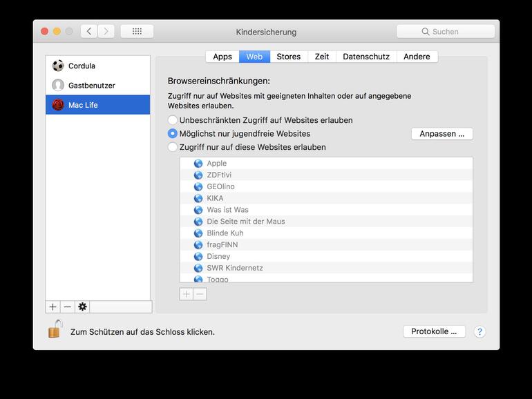Click globe icon next to GEOlino
The width and height of the screenshot is (532, 399).
(x=198, y=186)
